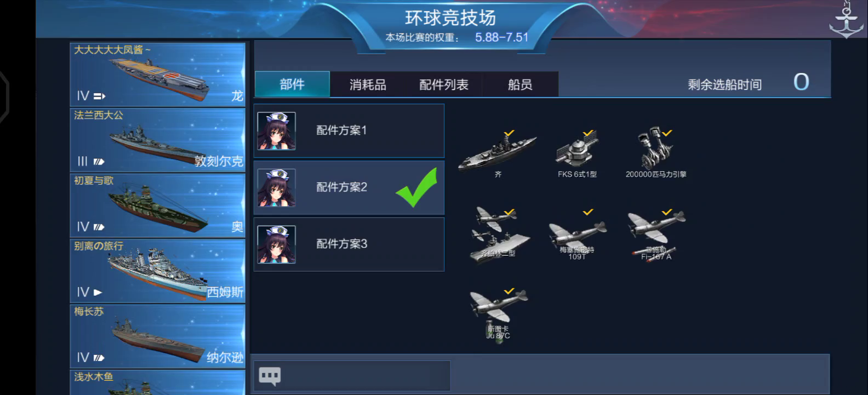Tap the anchor icon at top right
The height and width of the screenshot is (395, 868).
click(846, 20)
